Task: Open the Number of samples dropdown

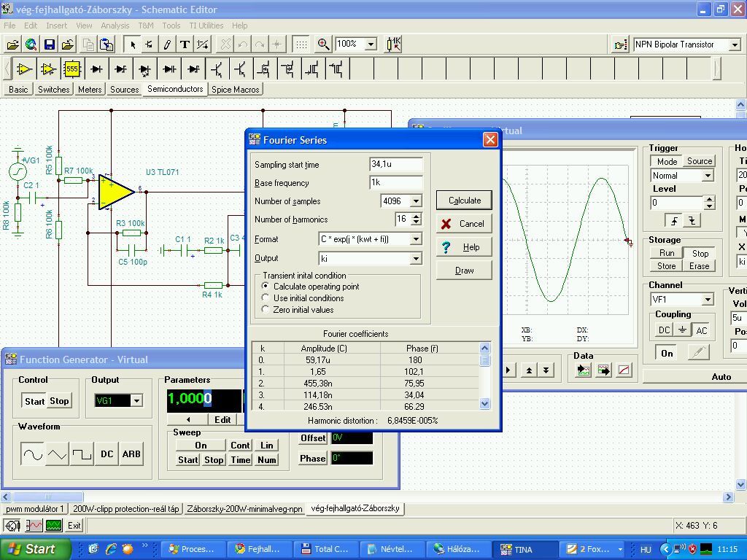Action: pyautogui.click(x=415, y=201)
